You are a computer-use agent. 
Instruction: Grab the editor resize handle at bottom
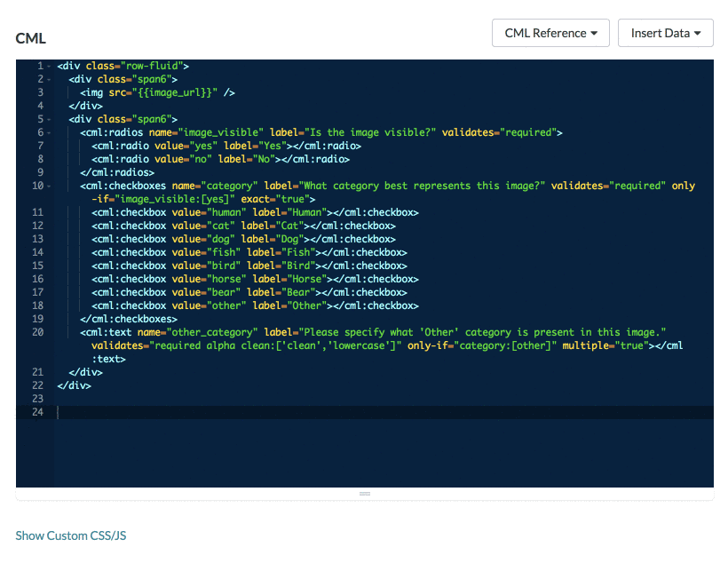(x=364, y=493)
